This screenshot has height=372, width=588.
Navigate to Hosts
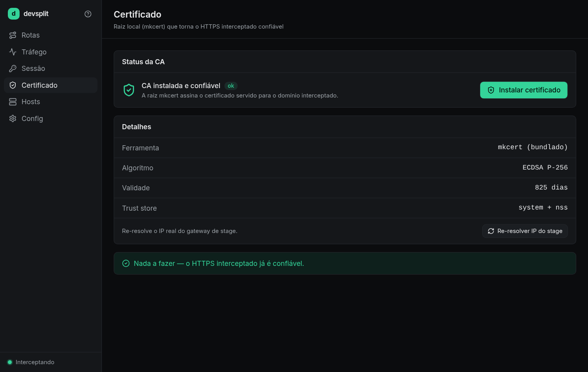(51, 102)
